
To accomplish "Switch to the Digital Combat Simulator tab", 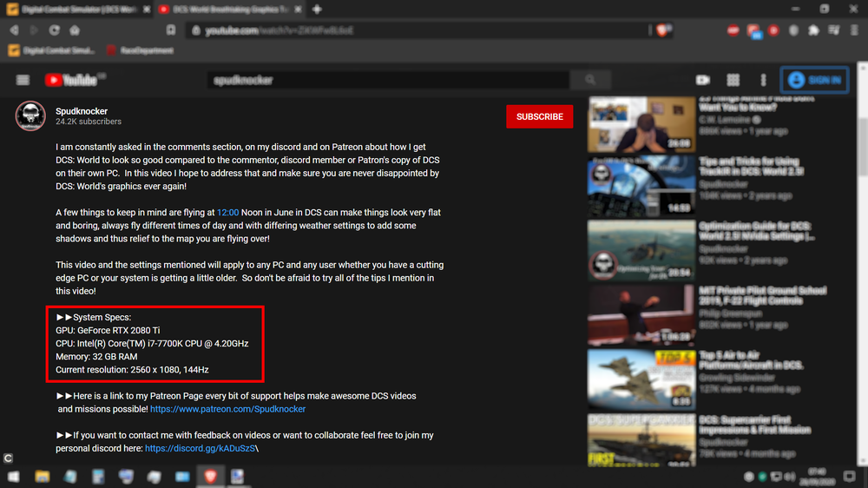I will pyautogui.click(x=79, y=10).
